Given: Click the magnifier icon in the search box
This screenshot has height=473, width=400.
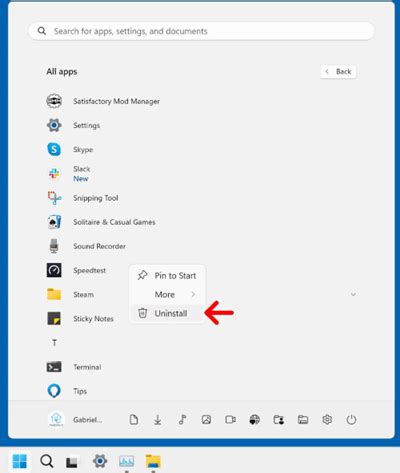Looking at the screenshot, I should click(x=42, y=31).
